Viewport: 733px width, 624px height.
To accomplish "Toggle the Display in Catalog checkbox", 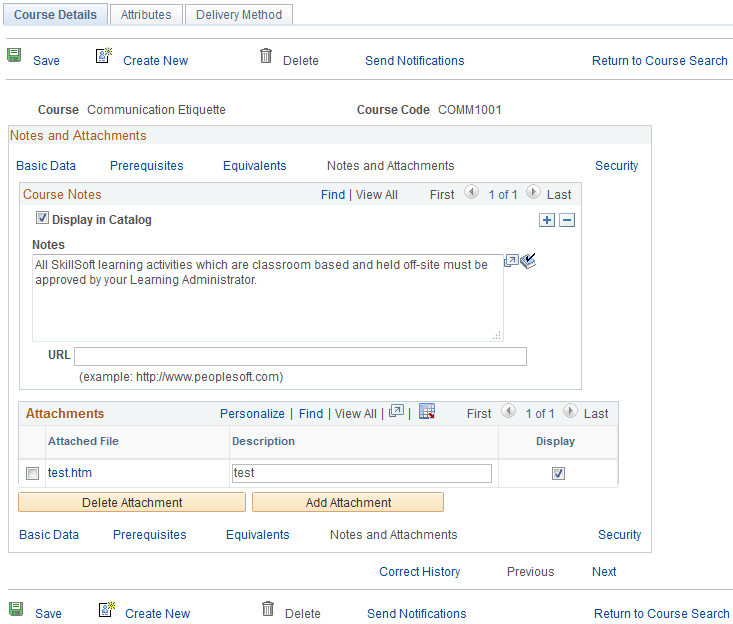I will (x=42, y=219).
